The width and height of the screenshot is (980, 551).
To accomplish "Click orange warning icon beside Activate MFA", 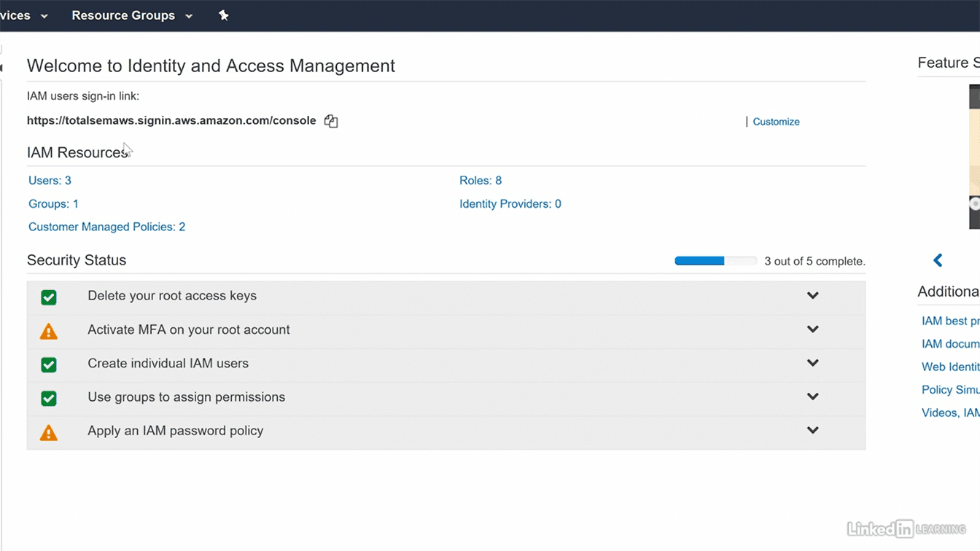I will 49,332.
